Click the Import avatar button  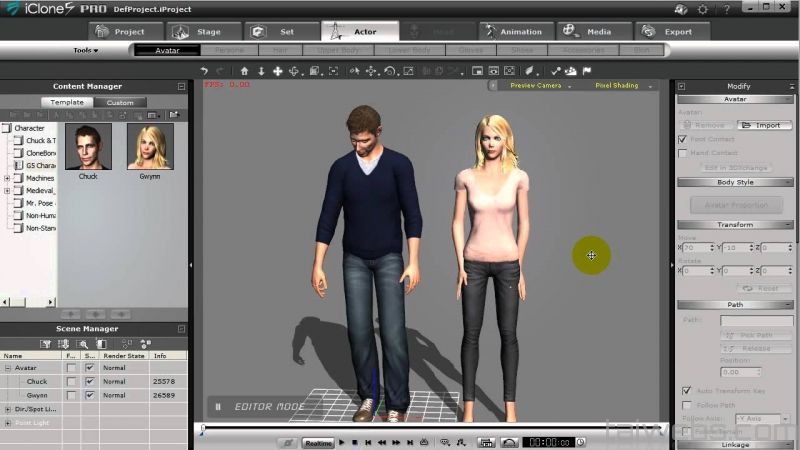point(765,125)
